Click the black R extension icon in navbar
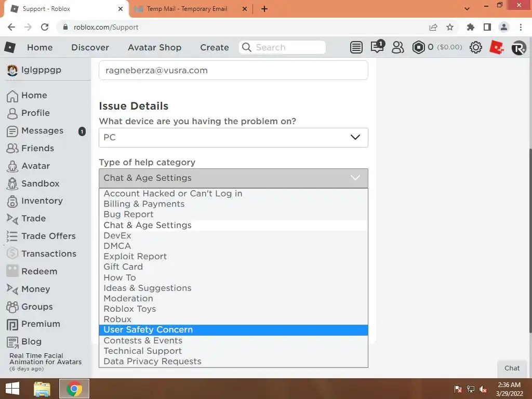Screen dimensions: 532x399 click(519, 47)
